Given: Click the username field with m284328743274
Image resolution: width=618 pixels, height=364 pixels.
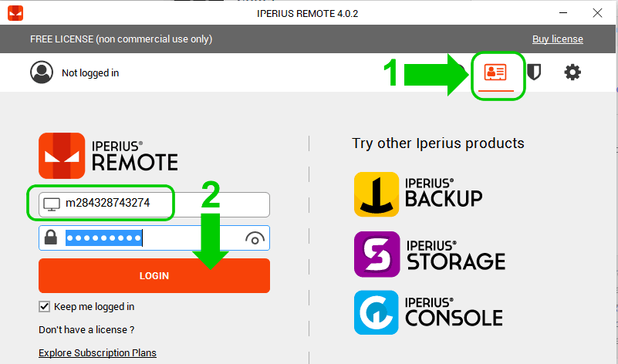Looking at the screenshot, I should click(154, 204).
